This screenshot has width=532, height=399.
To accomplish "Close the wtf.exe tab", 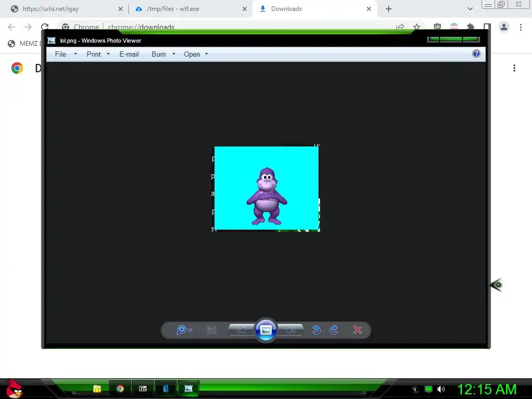I will (245, 9).
